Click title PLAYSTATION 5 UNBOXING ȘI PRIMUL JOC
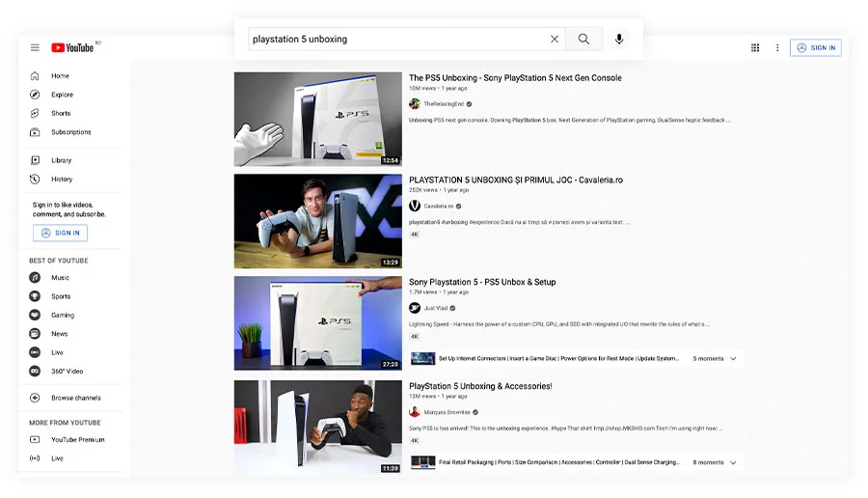Viewport: 868px width, 498px height. click(x=516, y=180)
